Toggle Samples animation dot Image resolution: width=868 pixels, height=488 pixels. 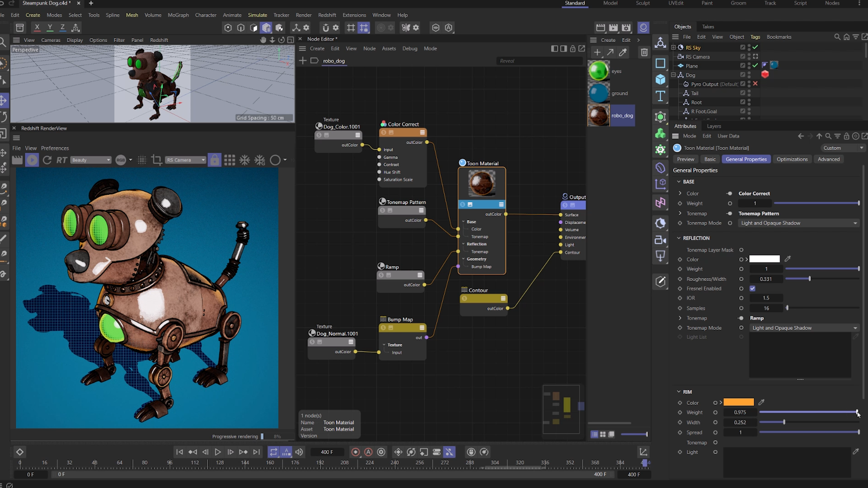click(x=741, y=308)
